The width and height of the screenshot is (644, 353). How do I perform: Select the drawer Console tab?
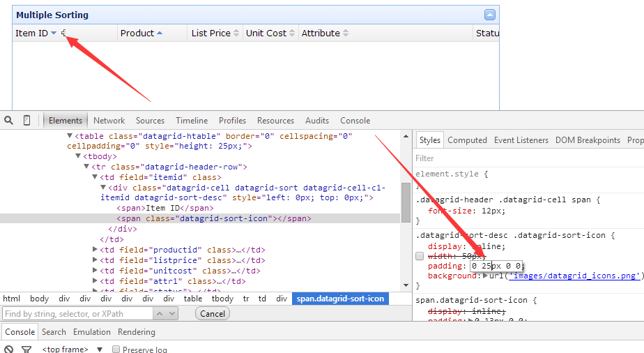tap(20, 331)
